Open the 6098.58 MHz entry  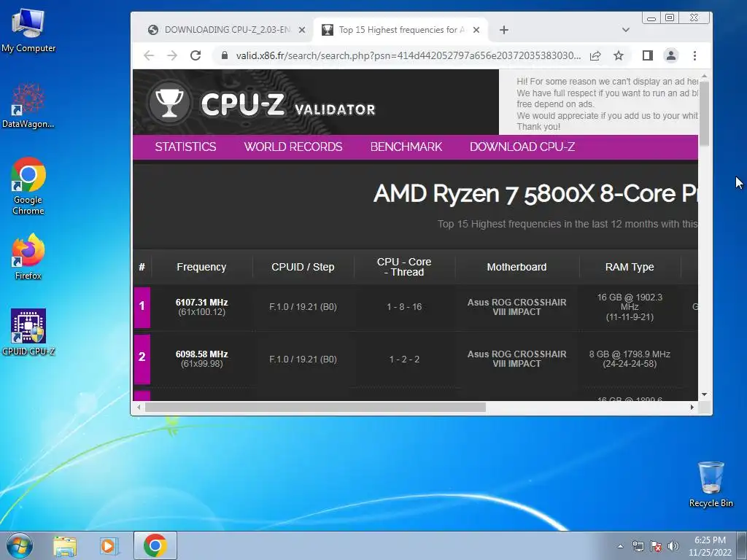201,354
